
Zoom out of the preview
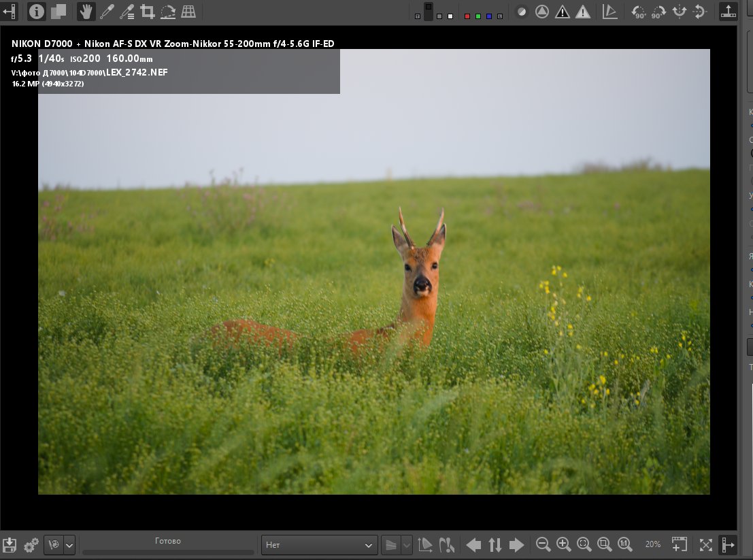pyautogui.click(x=543, y=544)
